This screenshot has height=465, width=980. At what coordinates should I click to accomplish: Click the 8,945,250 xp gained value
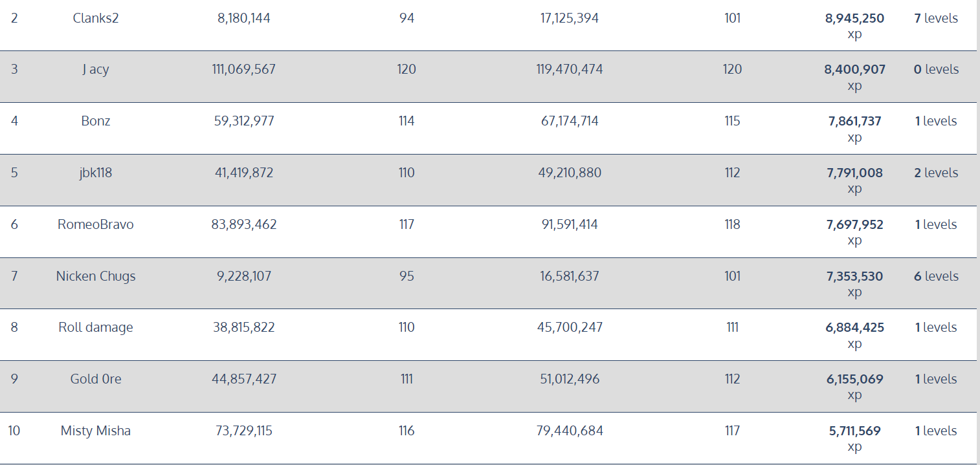pos(854,19)
